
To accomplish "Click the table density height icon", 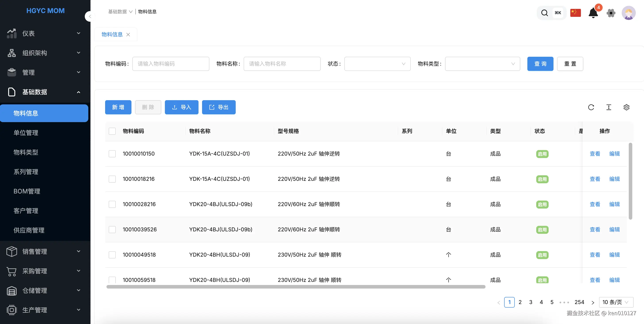I will (609, 107).
